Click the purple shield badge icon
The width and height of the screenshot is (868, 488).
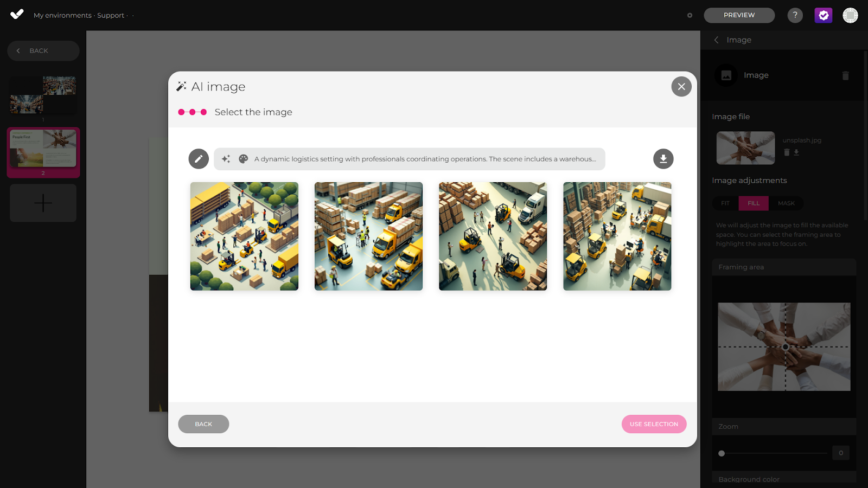click(x=823, y=15)
